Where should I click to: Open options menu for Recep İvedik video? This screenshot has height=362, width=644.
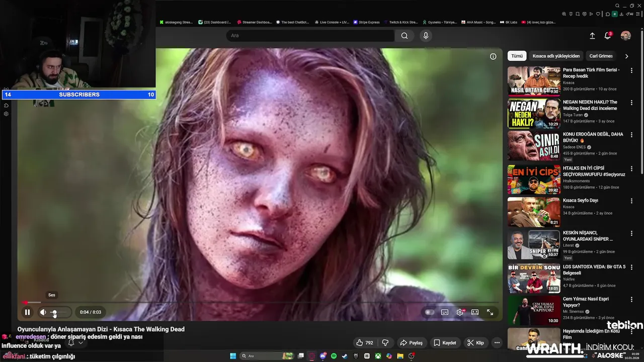[x=631, y=70]
